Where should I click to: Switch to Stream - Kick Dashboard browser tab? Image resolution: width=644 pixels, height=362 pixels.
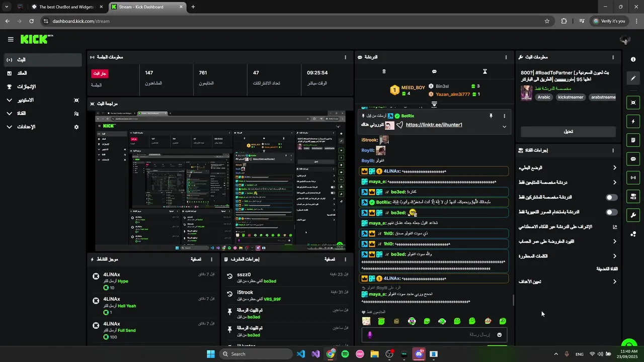coord(147,7)
